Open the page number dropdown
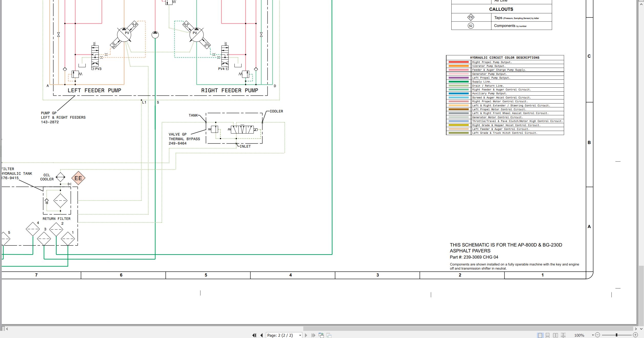644x338 pixels. click(x=300, y=335)
